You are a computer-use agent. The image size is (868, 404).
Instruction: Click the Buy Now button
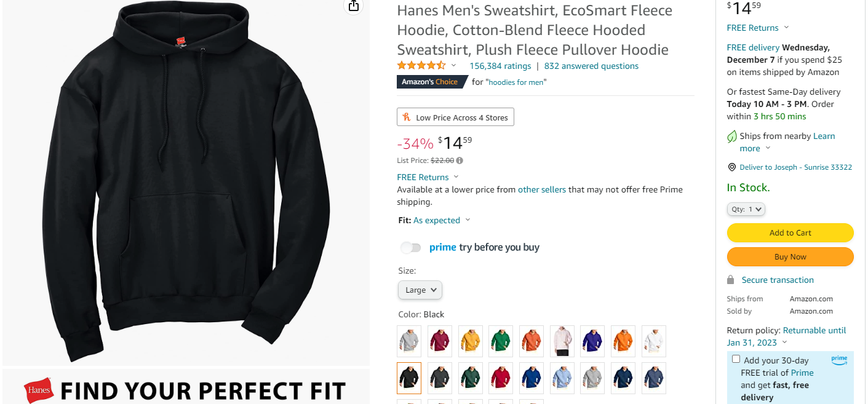coord(790,256)
